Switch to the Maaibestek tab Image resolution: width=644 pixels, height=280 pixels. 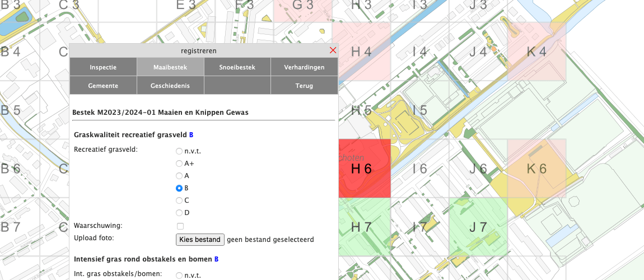tap(170, 67)
